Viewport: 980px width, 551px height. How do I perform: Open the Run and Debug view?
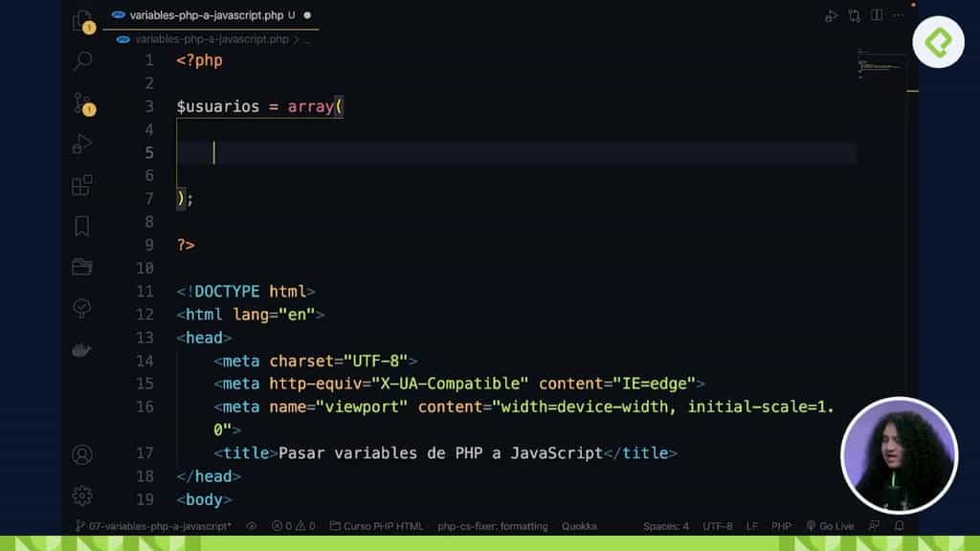point(81,143)
